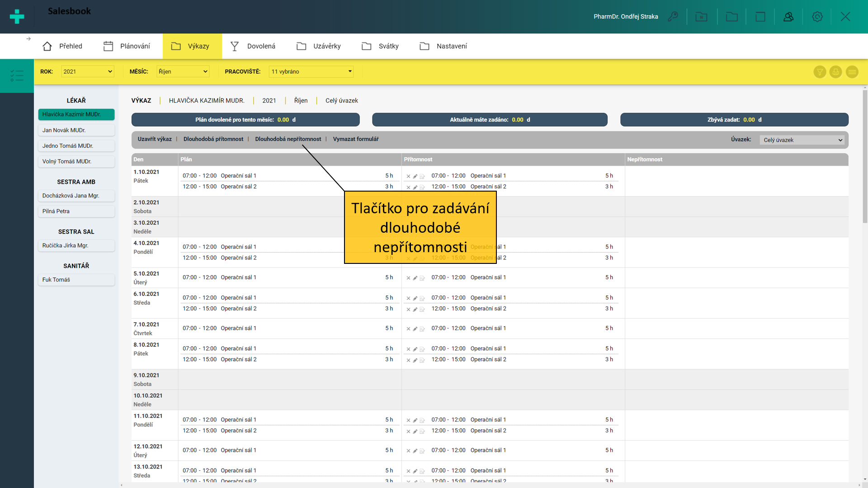868x488 pixels.
Task: Click Uzavřít výkaz link
Action: click(x=155, y=139)
